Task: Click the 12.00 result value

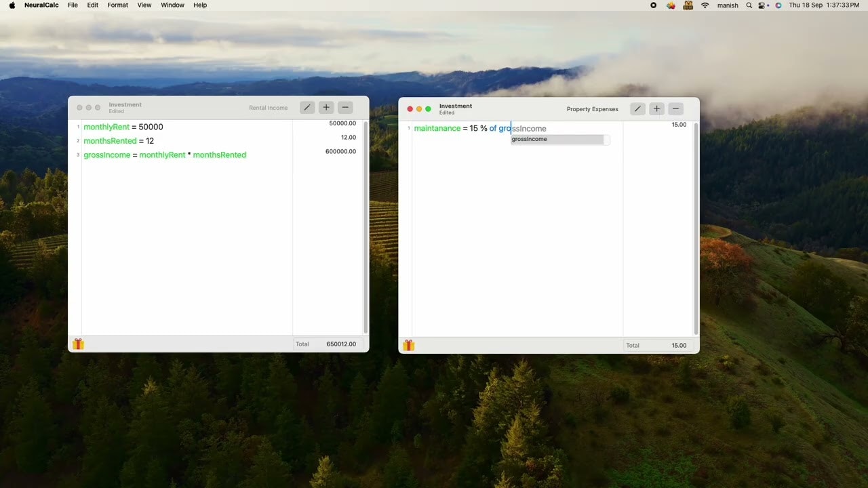Action: [349, 138]
